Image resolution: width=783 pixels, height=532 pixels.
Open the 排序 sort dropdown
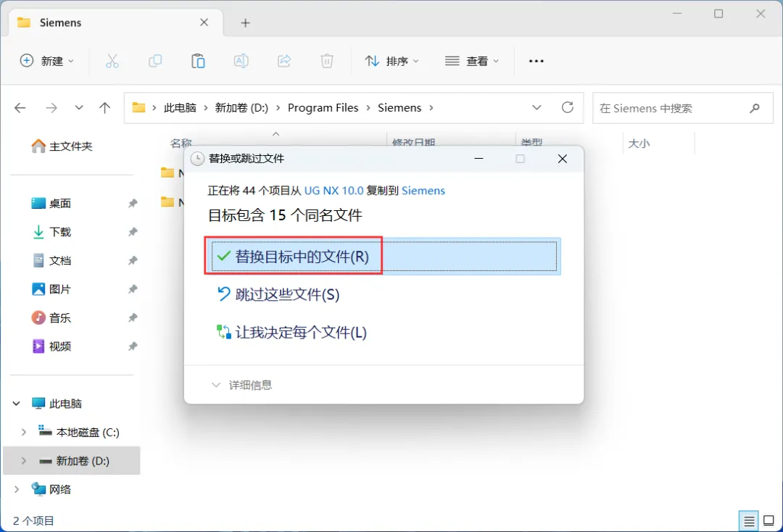click(x=391, y=61)
